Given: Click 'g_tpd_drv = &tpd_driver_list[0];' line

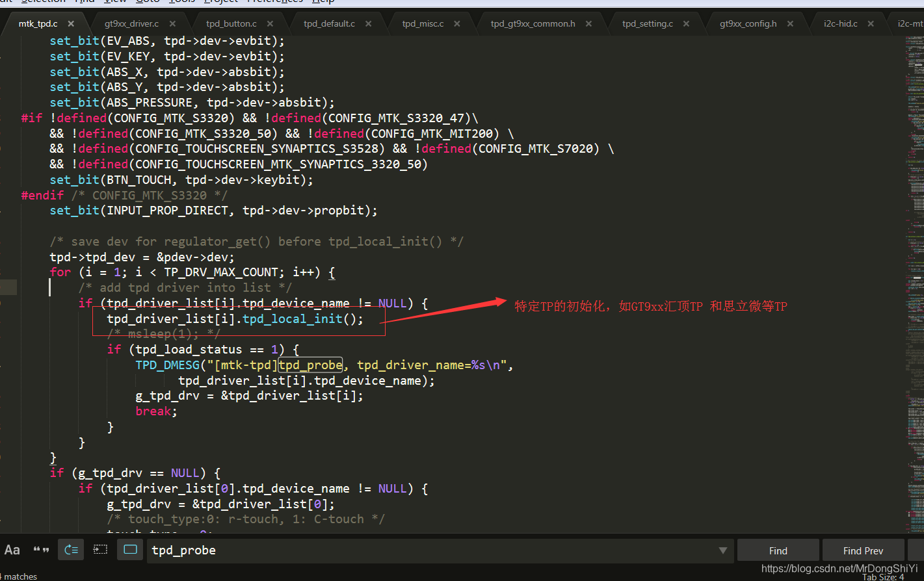Looking at the screenshot, I should pyautogui.click(x=221, y=504).
